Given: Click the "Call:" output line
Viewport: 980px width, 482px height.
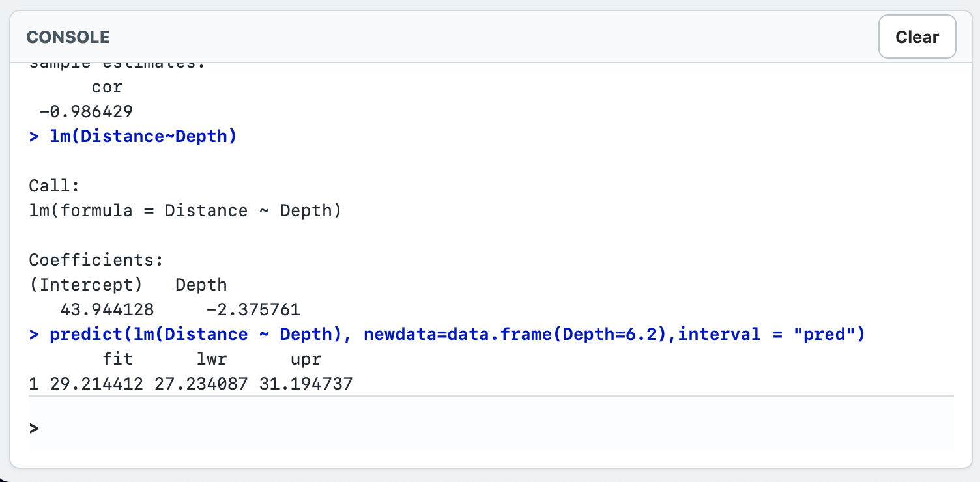Looking at the screenshot, I should pos(55,186).
